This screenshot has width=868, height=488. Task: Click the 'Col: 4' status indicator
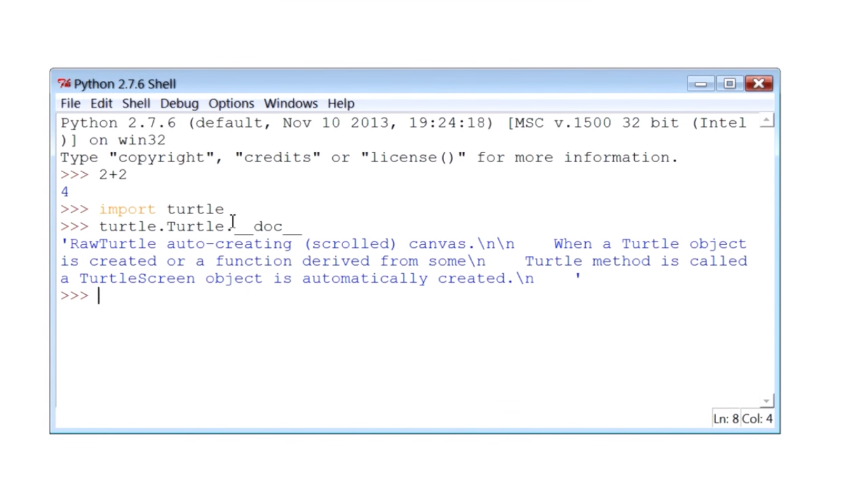coord(757,419)
